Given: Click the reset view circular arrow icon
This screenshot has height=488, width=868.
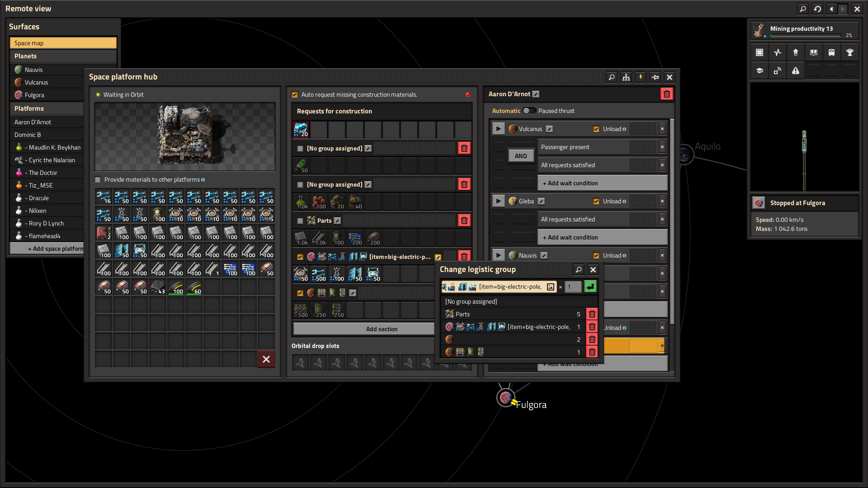Looking at the screenshot, I should click(817, 9).
